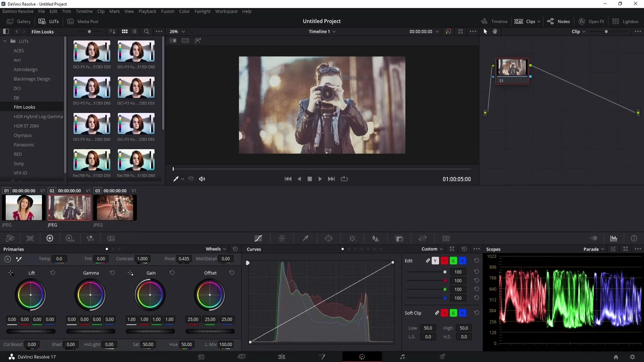Open the HDR color wheels palette
The width and height of the screenshot is (644, 362).
coord(70,238)
